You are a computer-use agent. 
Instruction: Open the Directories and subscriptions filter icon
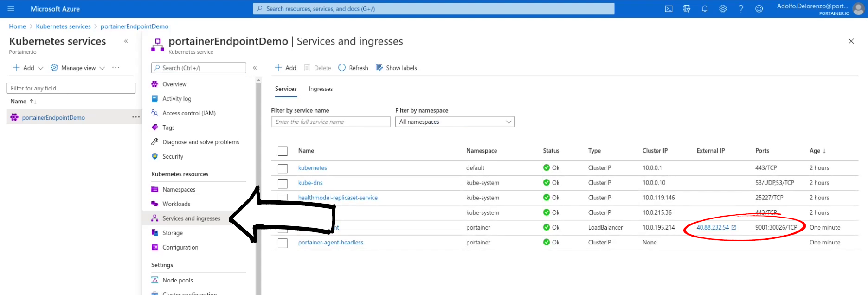(x=687, y=9)
